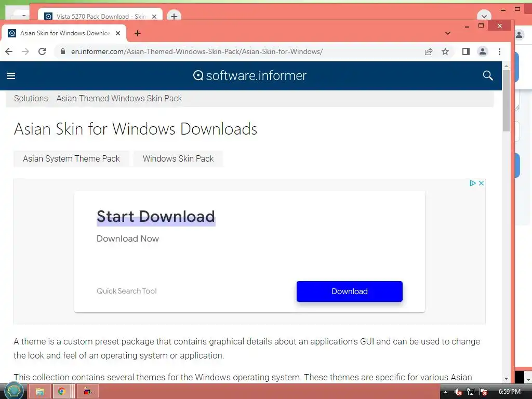This screenshot has height=399, width=532.
Task: Add new tab in background window
Action: point(174,16)
